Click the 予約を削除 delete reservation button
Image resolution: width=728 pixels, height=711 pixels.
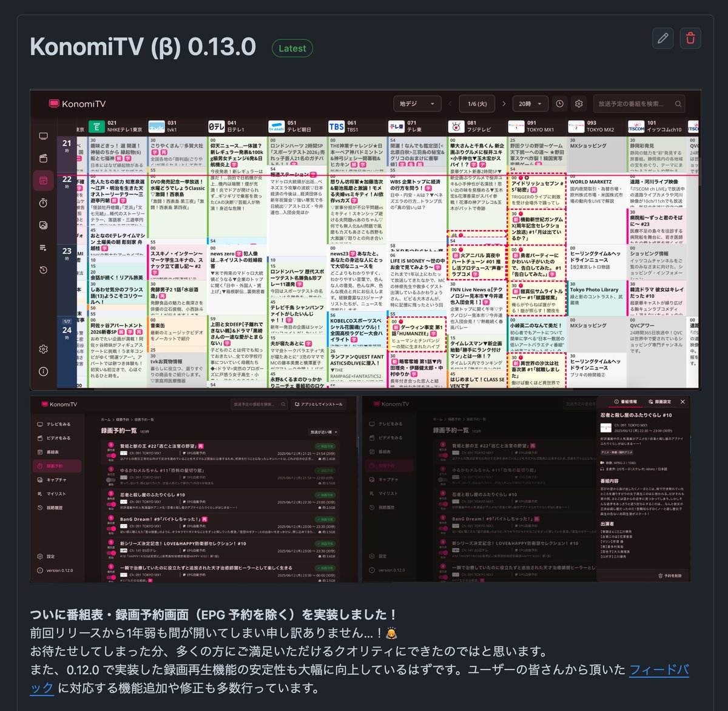pyautogui.click(x=669, y=576)
